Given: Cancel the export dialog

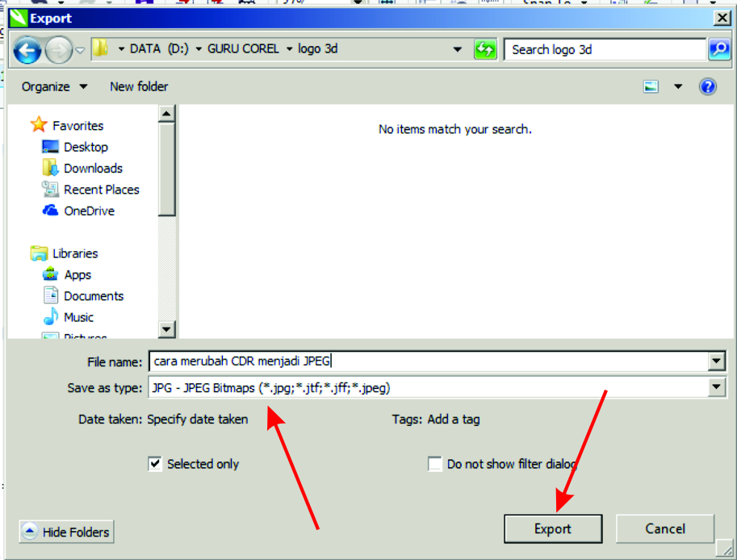Looking at the screenshot, I should click(x=664, y=529).
